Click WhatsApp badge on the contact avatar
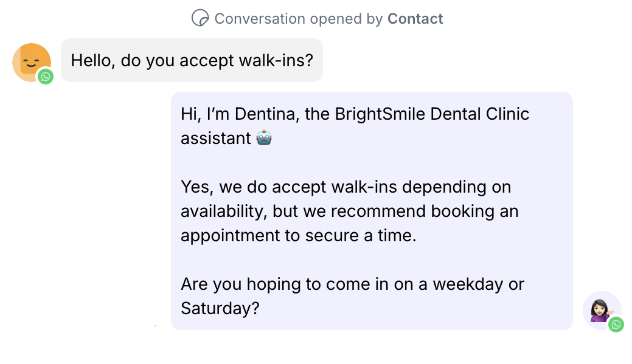This screenshot has height=364, width=632. (x=46, y=77)
